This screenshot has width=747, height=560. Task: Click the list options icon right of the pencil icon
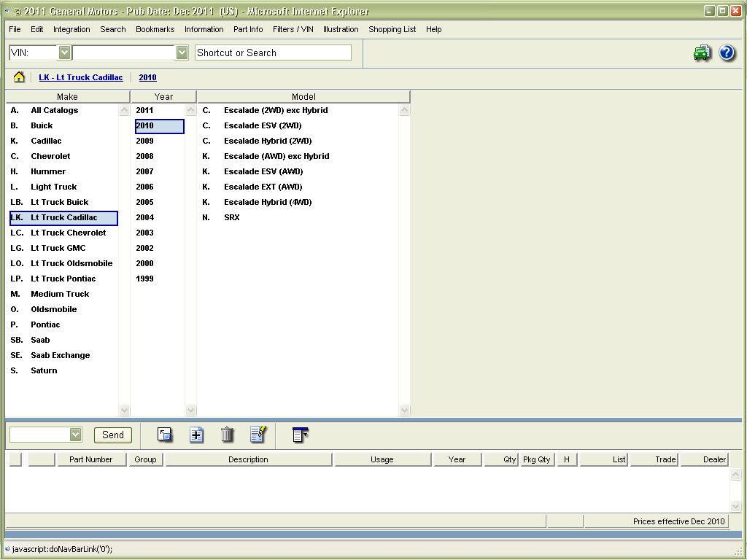tap(300, 435)
